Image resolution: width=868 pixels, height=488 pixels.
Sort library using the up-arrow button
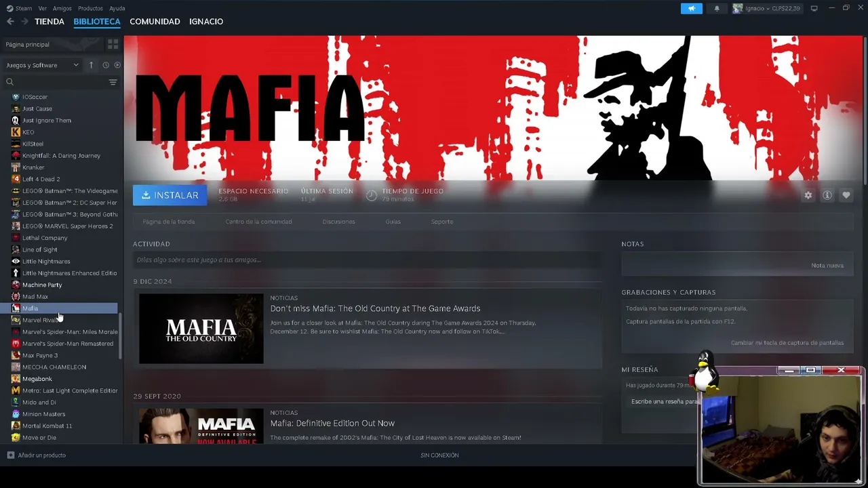tap(91, 65)
